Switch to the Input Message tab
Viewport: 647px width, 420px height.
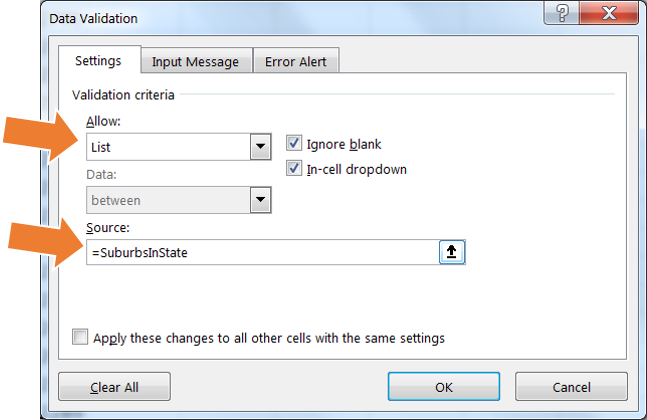point(196,61)
